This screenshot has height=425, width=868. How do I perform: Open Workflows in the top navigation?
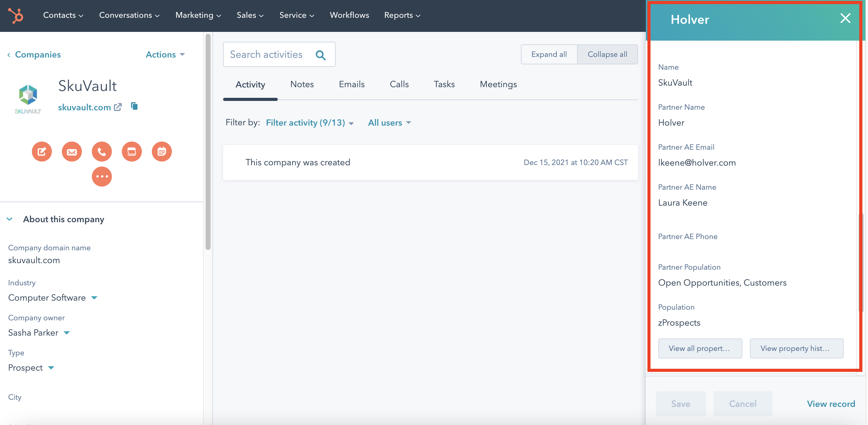click(x=349, y=15)
